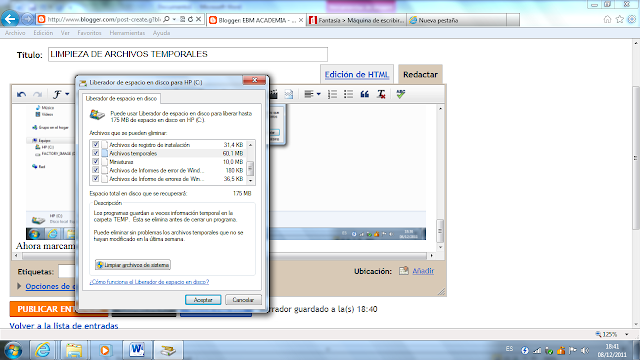The width and height of the screenshot is (640, 360).
Task: Run the spell check ABC icon
Action: click(401, 94)
